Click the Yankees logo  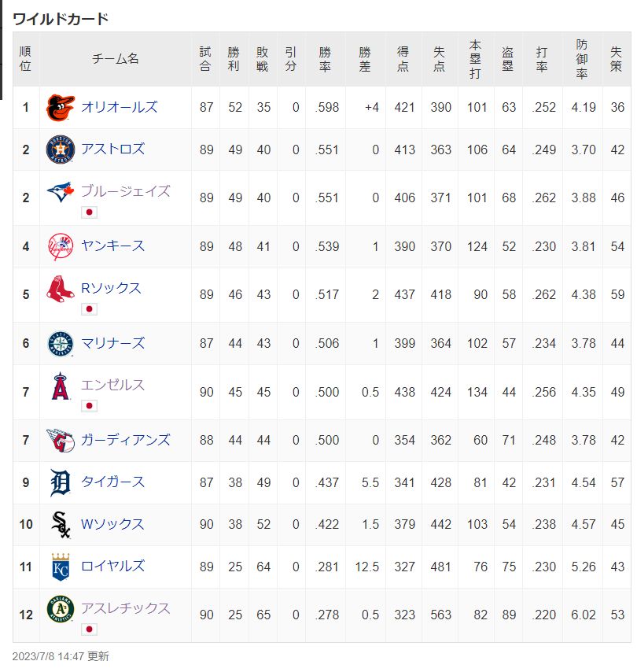click(x=61, y=246)
